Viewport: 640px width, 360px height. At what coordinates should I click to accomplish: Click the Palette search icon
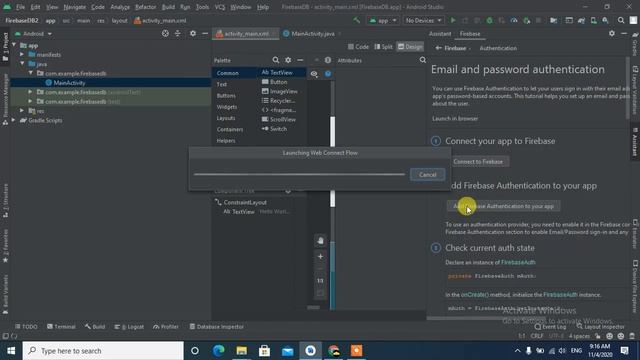tap(276, 60)
